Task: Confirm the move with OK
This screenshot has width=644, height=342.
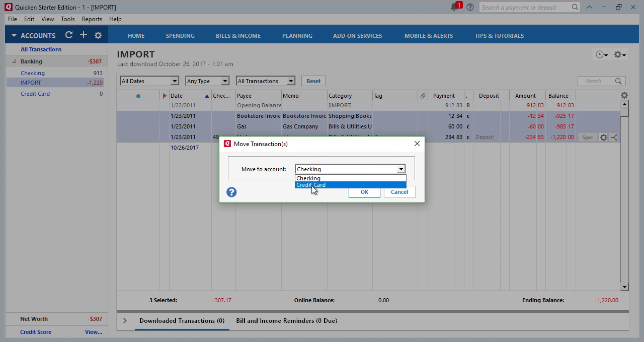Action: (364, 192)
